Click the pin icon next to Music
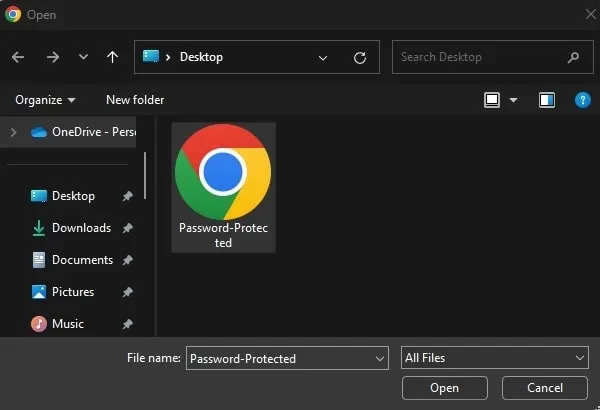600x410 pixels. [x=127, y=324]
